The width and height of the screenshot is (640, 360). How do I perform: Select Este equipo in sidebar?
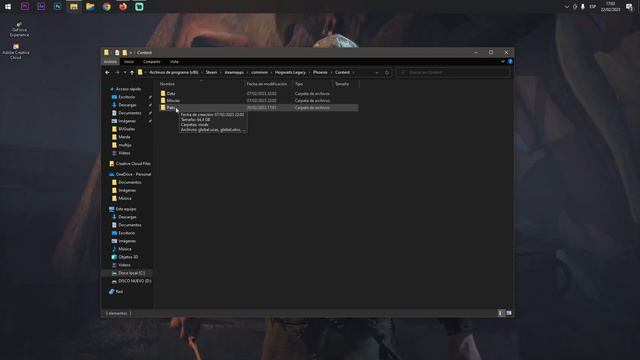pyautogui.click(x=125, y=209)
